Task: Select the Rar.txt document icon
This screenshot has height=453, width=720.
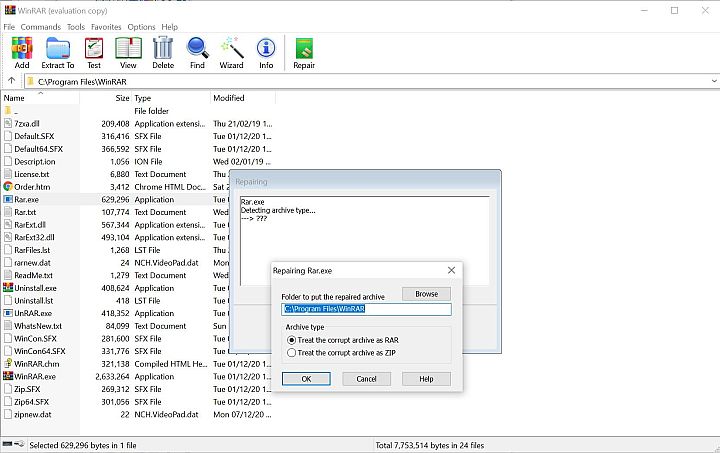Action: click(x=8, y=212)
